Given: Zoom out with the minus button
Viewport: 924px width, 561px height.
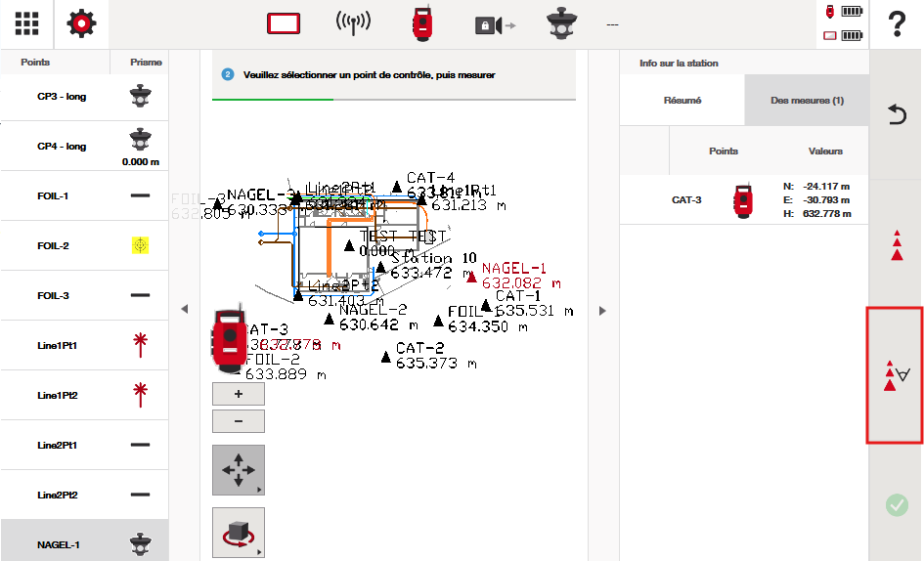Looking at the screenshot, I should tap(238, 421).
